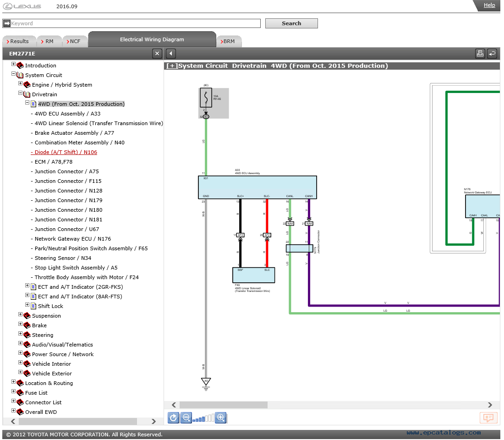This screenshot has width=504, height=440.
Task: Click the Suspension book icon
Action: (x=27, y=316)
